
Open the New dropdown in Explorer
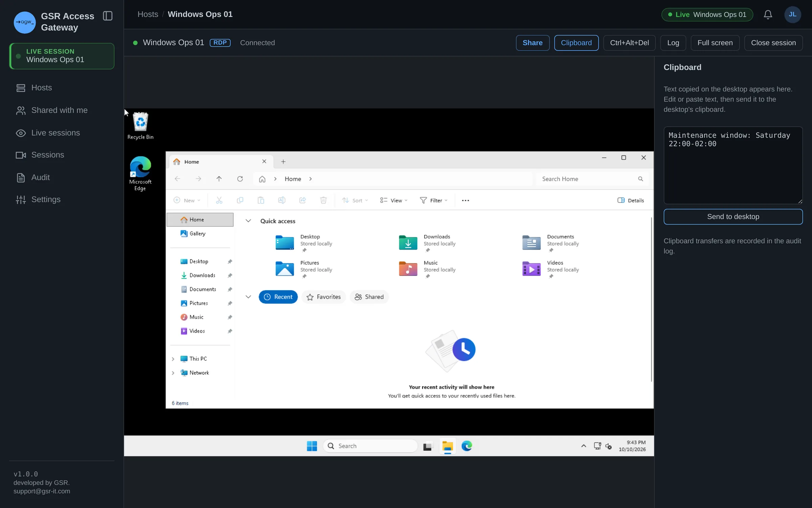pos(187,200)
